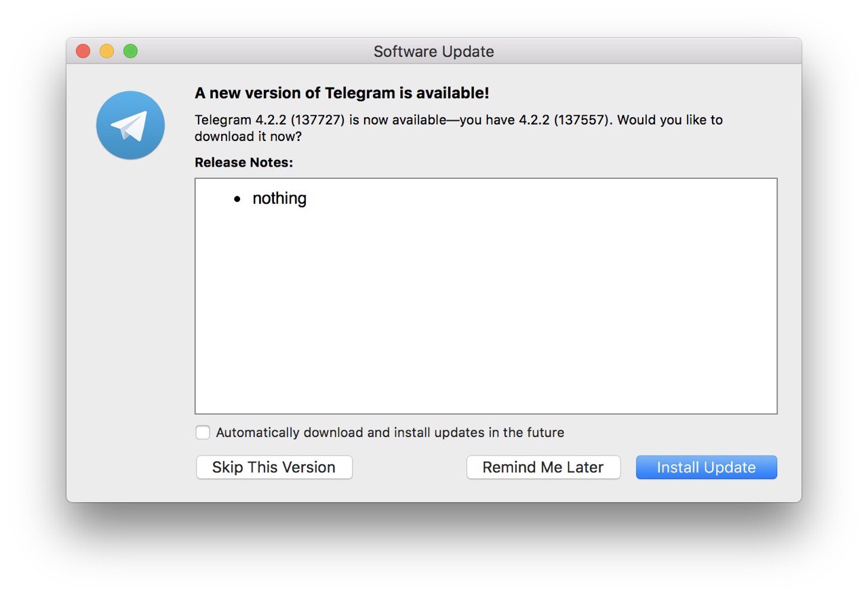The height and width of the screenshot is (597, 868).
Task: Maximize the window with the green button
Action: pyautogui.click(x=130, y=51)
